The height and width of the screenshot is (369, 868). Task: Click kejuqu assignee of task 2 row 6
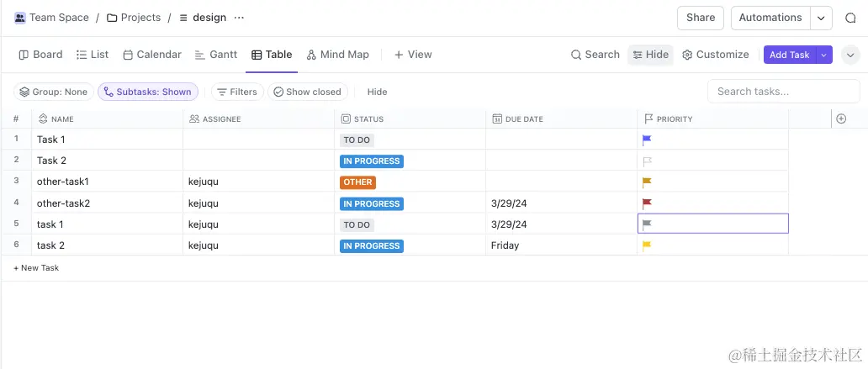(204, 245)
